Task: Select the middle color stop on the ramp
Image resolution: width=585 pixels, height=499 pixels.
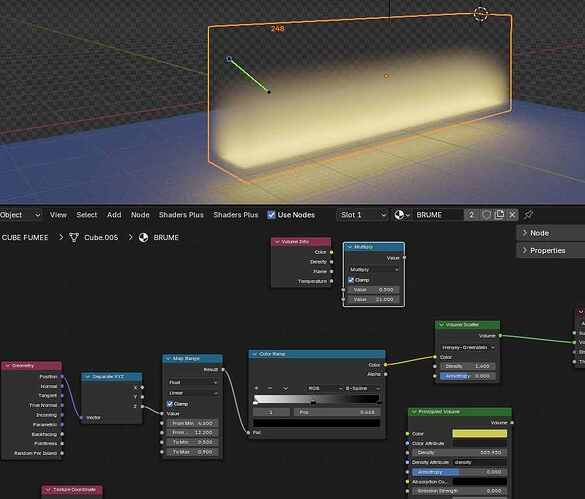Action: (x=313, y=403)
